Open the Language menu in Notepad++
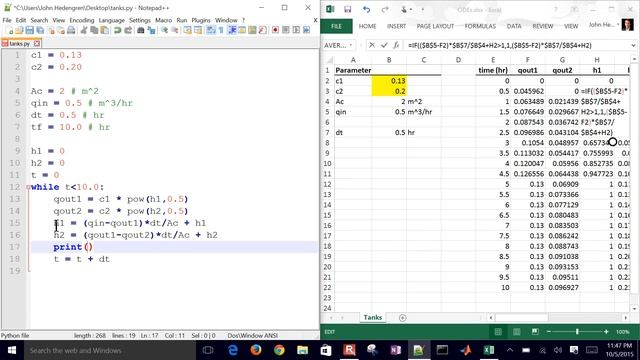 pos(111,20)
